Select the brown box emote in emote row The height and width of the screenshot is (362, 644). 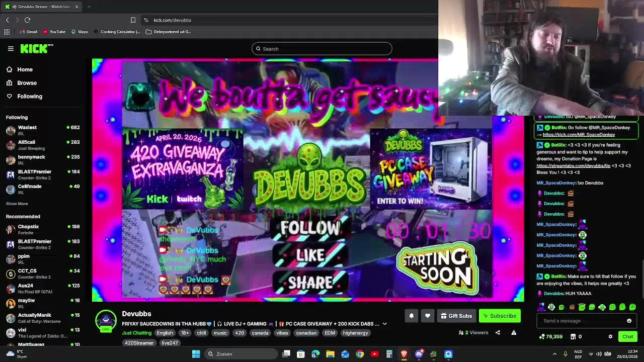pyautogui.click(x=572, y=307)
